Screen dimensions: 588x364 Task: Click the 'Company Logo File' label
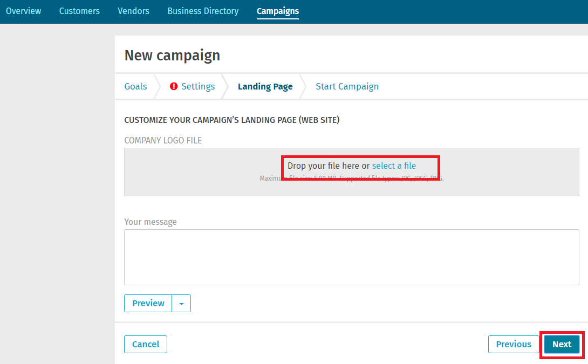click(163, 140)
